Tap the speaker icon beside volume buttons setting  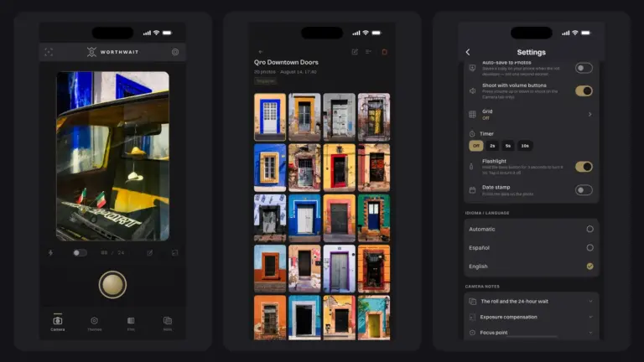472,90
